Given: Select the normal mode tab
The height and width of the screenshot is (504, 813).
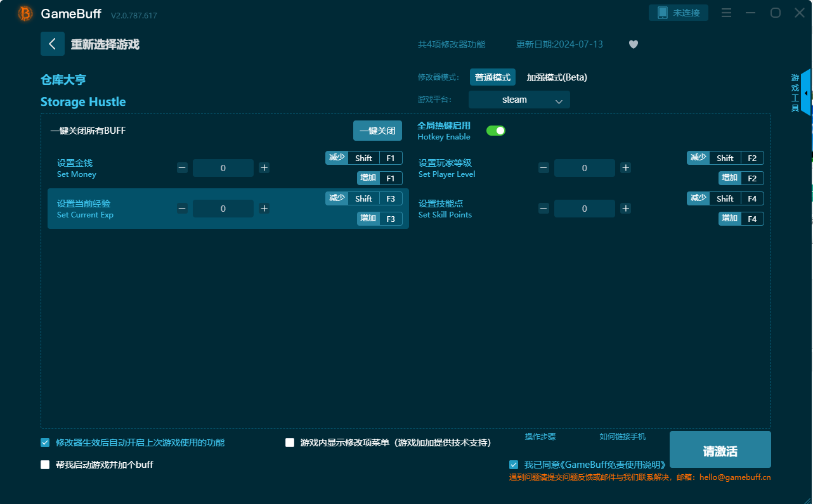Looking at the screenshot, I should tap(493, 77).
